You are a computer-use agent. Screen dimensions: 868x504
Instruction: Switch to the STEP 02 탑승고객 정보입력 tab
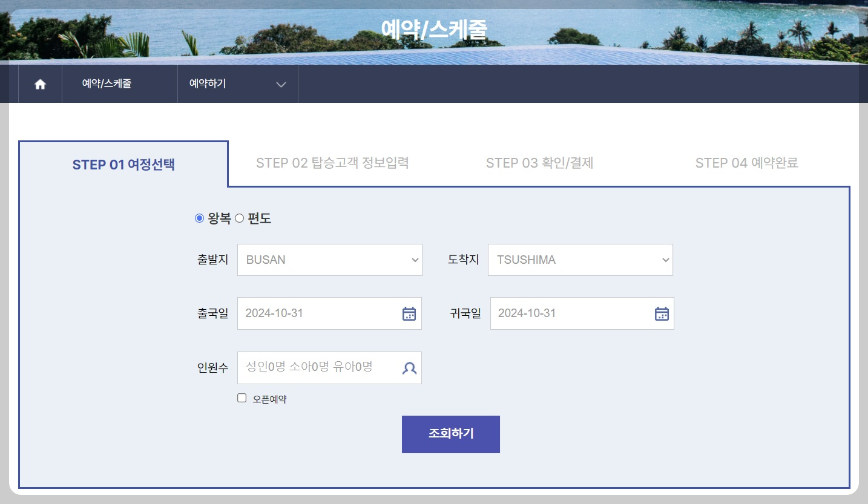coord(334,163)
